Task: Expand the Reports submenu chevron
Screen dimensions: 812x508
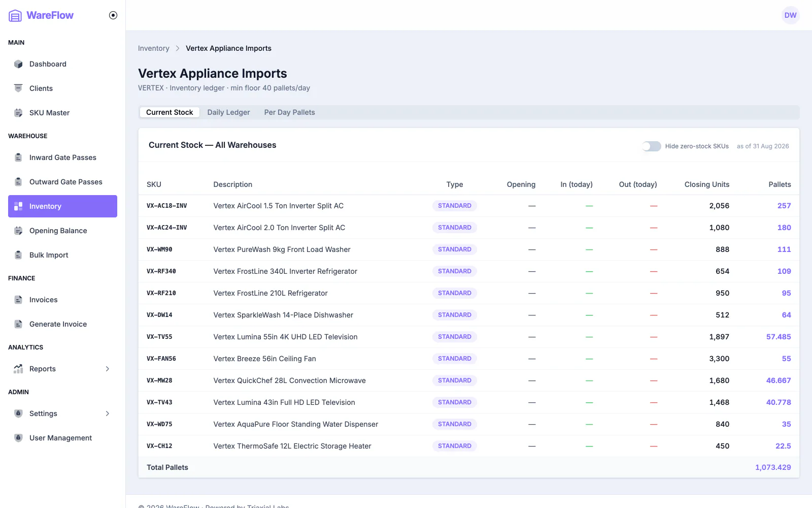Action: click(x=108, y=369)
